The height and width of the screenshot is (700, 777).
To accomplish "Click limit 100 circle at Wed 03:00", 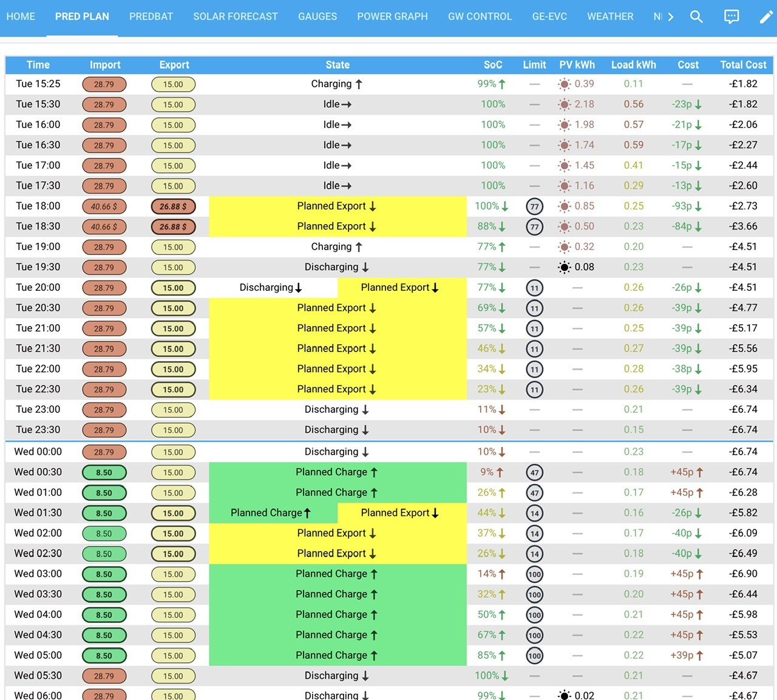I will point(534,574).
